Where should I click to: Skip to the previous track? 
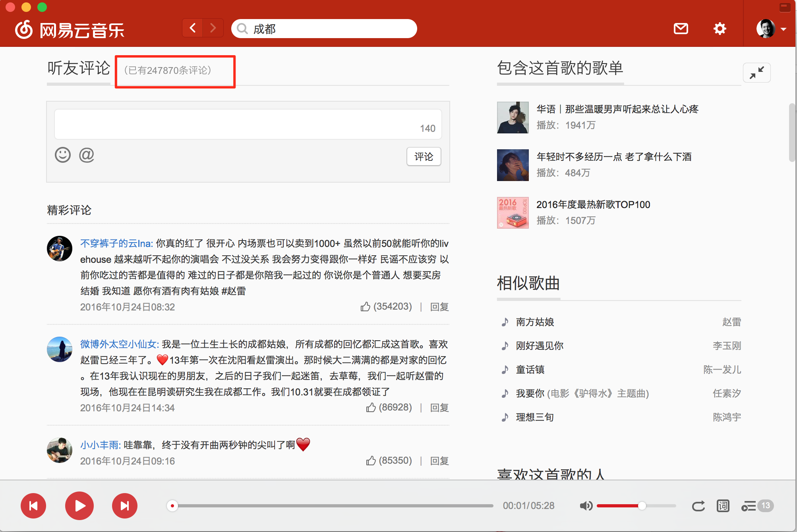click(x=33, y=505)
